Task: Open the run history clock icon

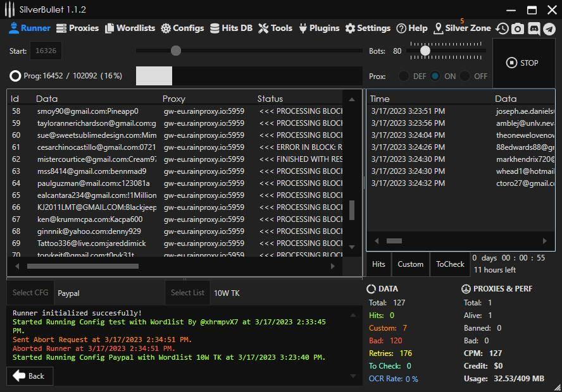Action: (x=502, y=28)
